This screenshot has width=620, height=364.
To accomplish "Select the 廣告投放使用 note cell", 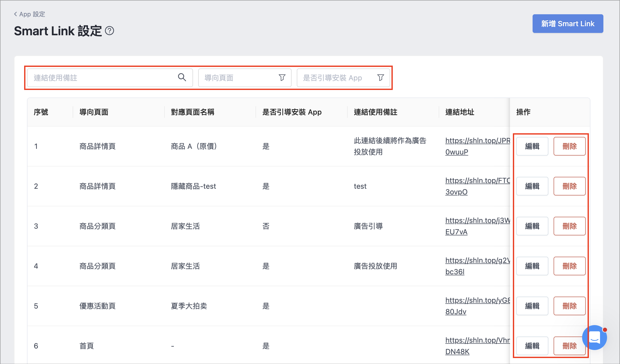I will click(x=376, y=266).
